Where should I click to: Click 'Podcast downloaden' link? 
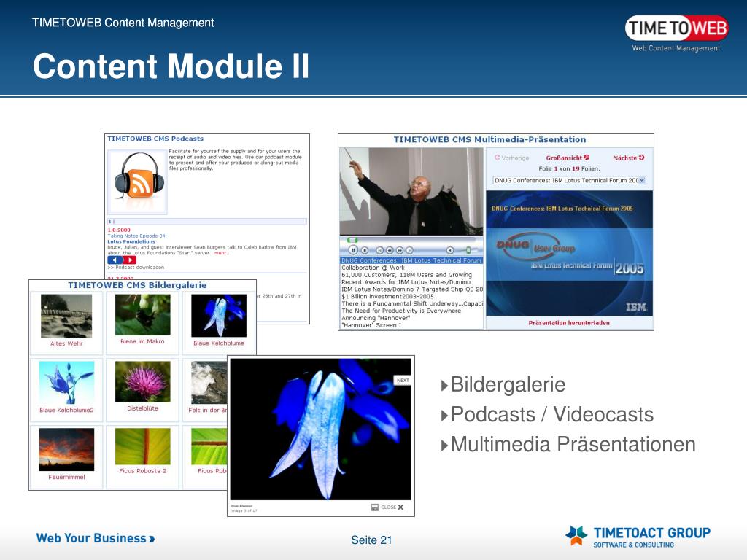pos(136,267)
